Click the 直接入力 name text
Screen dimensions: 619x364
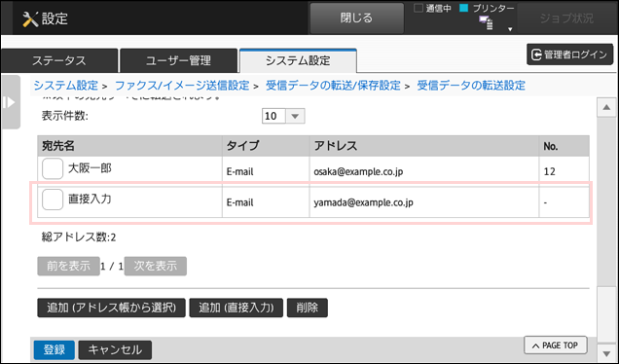click(x=90, y=199)
